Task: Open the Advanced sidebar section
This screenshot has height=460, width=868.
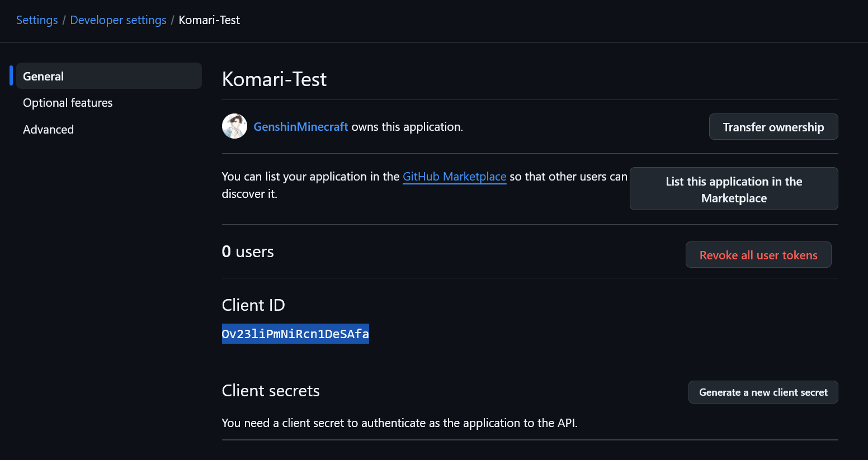Action: pyautogui.click(x=48, y=130)
